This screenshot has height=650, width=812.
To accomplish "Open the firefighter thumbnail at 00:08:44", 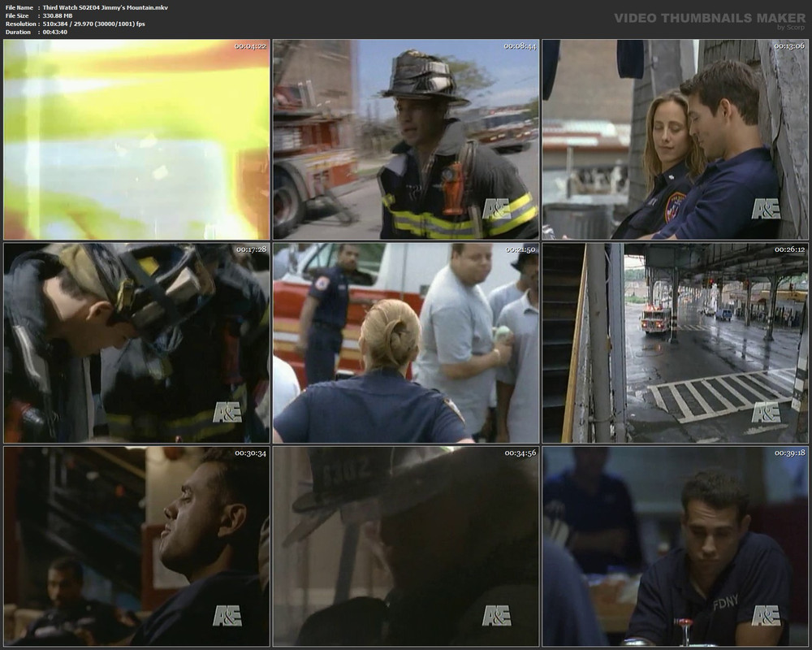I will click(x=406, y=140).
